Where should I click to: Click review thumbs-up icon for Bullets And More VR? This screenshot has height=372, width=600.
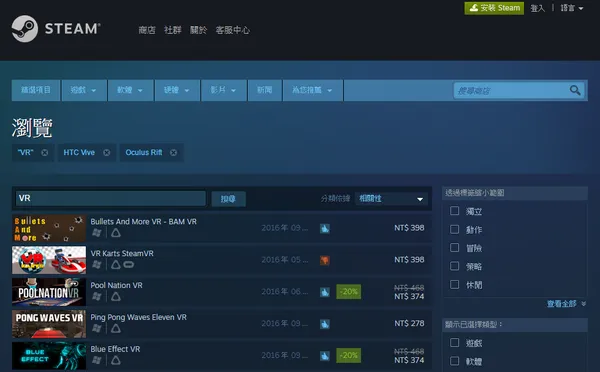324,228
